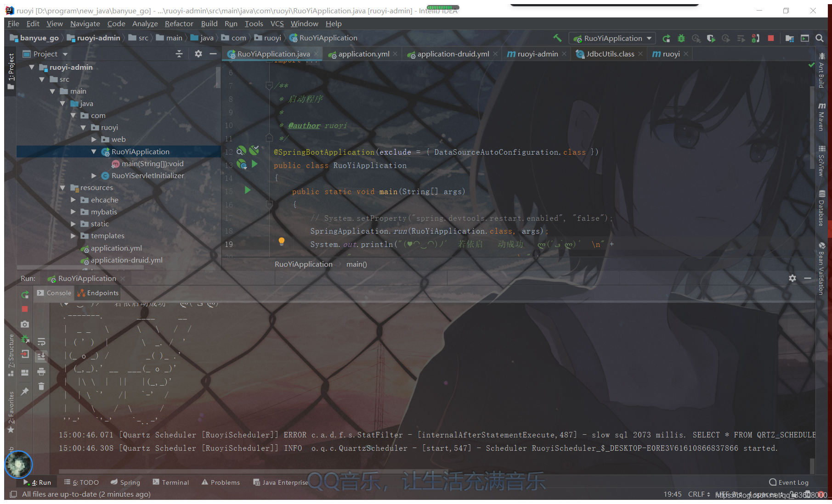
Task: Open the Maven tool window sidebar
Action: tap(821, 117)
